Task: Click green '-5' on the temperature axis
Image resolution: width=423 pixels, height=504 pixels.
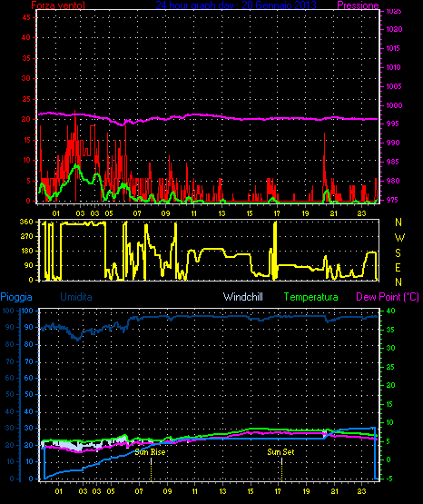Action: pyautogui.click(x=389, y=479)
